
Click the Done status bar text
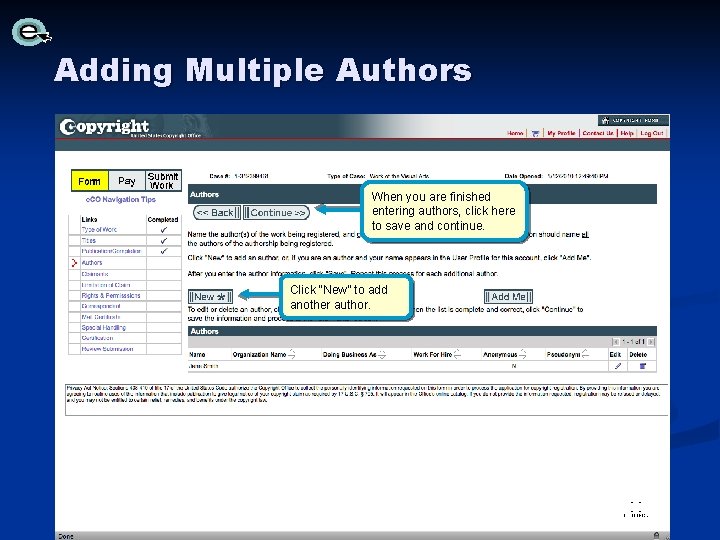pyautogui.click(x=66, y=536)
